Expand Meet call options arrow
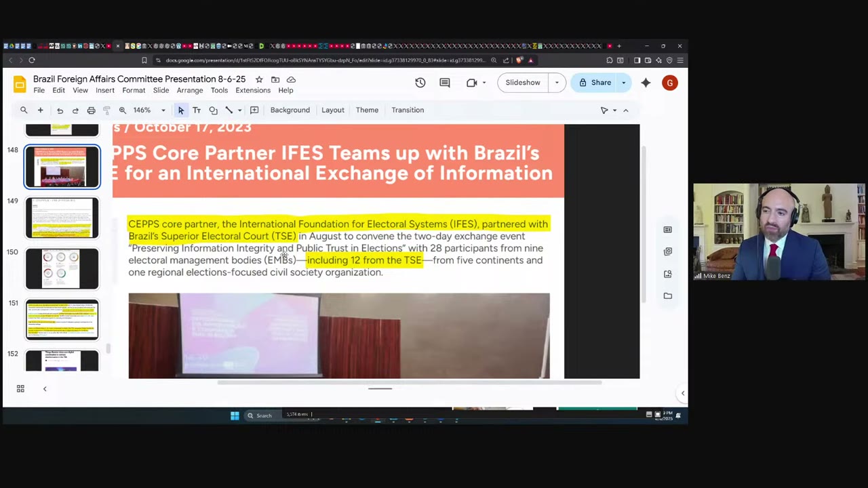This screenshot has height=488, width=868. 484,83
